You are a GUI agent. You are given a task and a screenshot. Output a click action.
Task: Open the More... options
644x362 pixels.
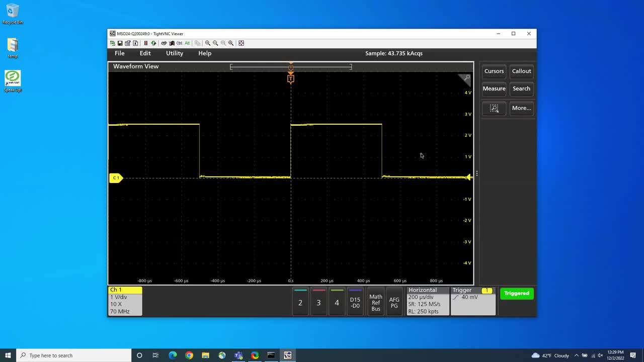click(x=521, y=108)
